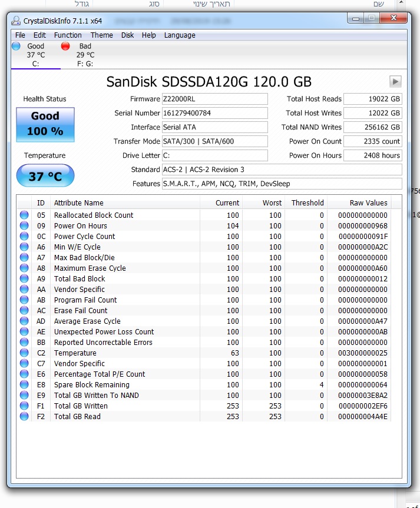420x508 pixels.
Task: Click the Current column header
Action: (x=221, y=203)
